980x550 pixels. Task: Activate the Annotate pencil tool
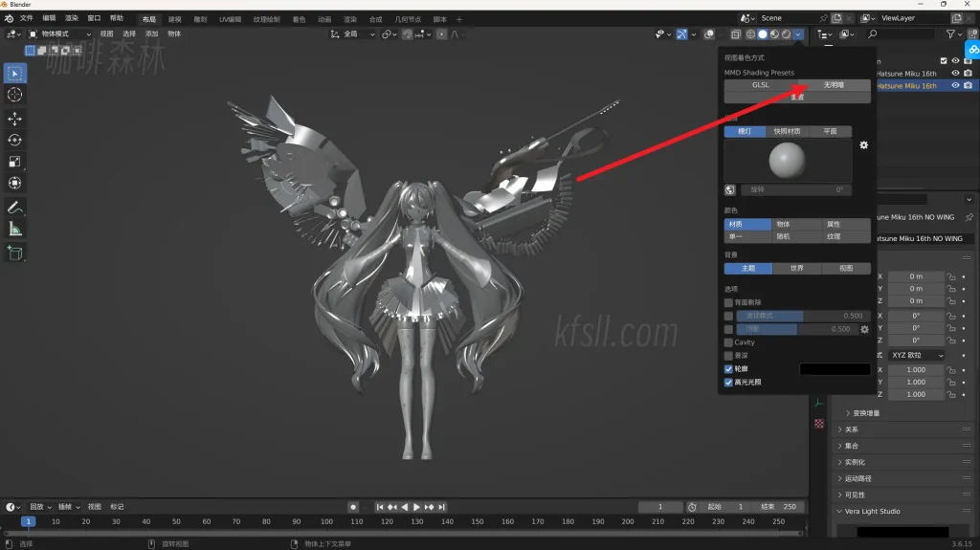(x=15, y=208)
